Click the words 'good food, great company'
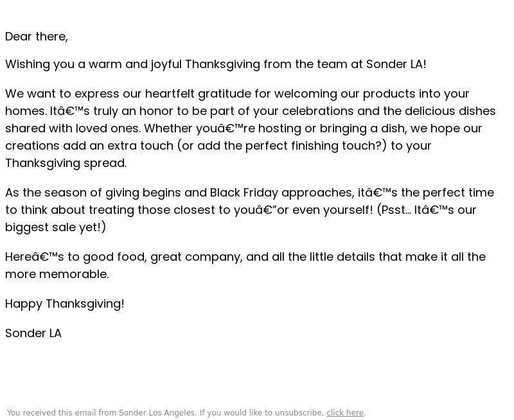The height and width of the screenshot is (420, 514). coord(163,257)
